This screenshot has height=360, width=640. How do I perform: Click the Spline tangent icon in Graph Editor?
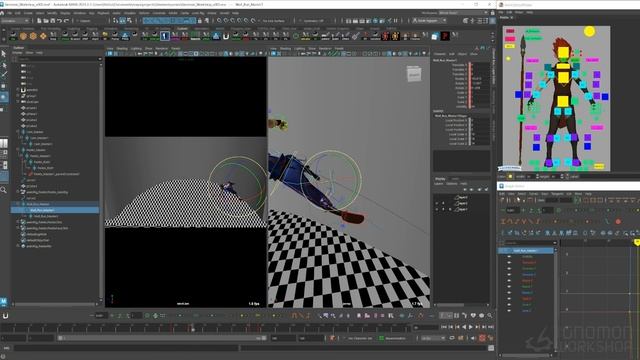(x=510, y=222)
